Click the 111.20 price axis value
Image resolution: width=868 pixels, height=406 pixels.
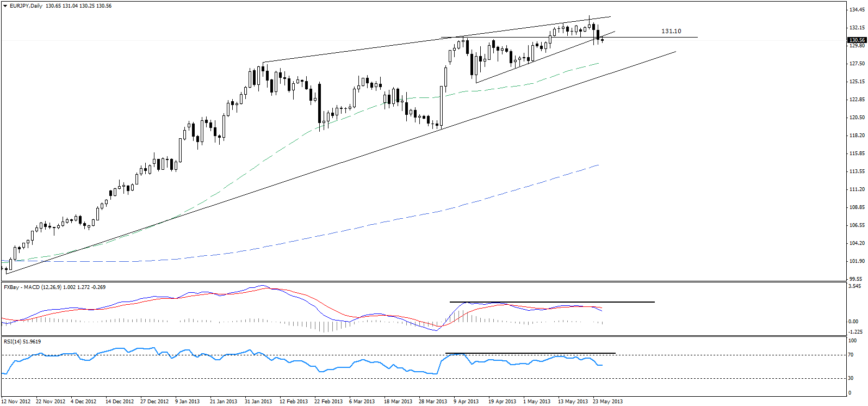click(x=857, y=189)
